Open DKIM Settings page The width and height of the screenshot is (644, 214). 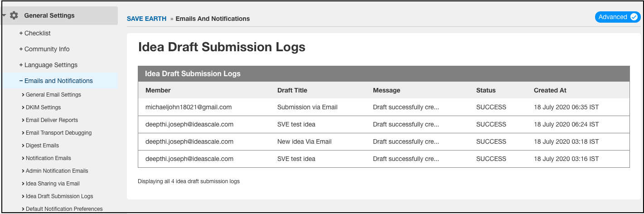tap(41, 107)
